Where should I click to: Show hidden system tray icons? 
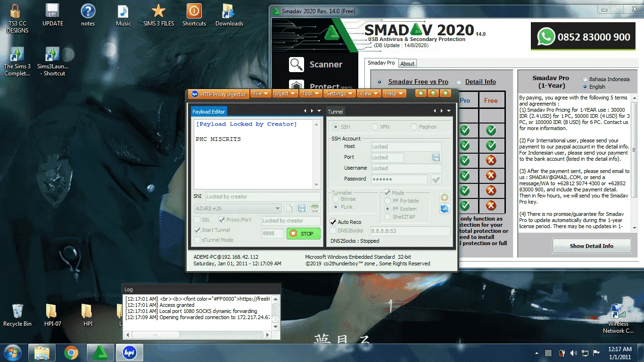(537, 353)
